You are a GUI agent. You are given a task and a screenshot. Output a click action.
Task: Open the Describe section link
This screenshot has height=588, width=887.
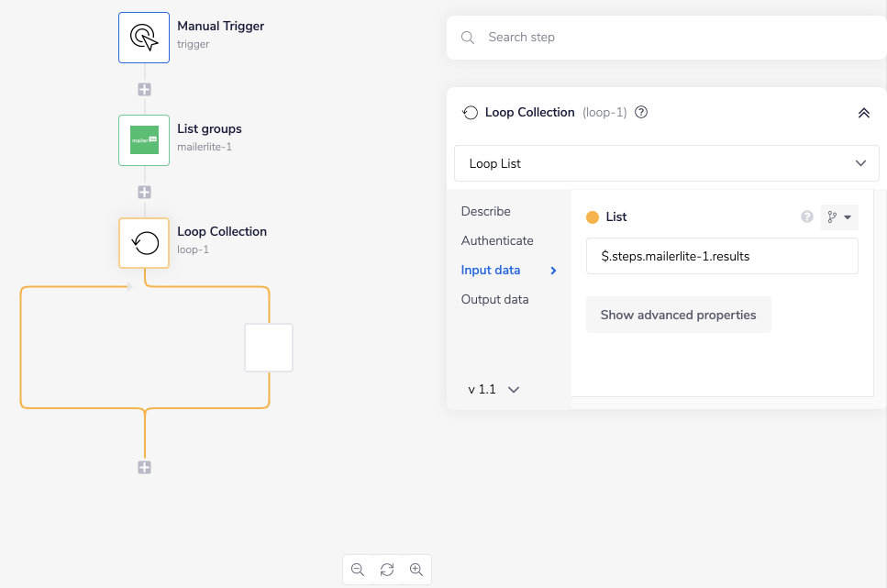[x=485, y=211]
